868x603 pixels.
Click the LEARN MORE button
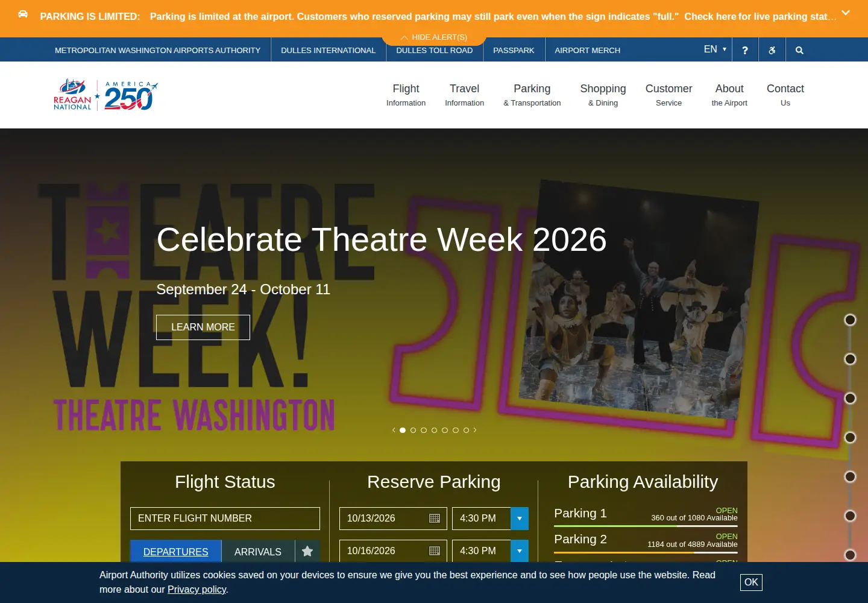coord(203,327)
